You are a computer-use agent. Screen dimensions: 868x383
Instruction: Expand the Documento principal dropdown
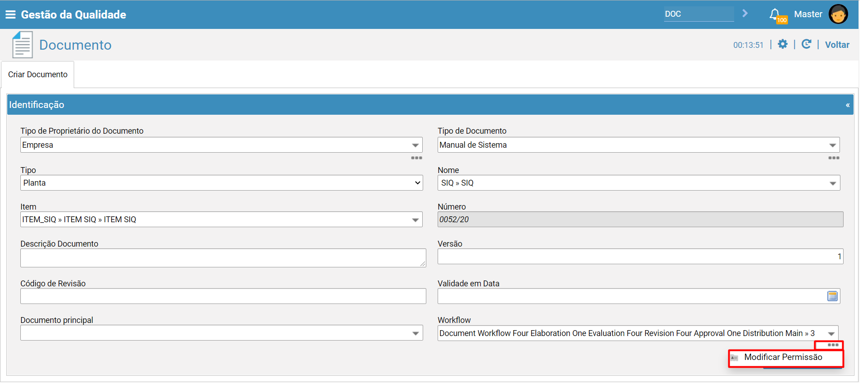tap(415, 333)
